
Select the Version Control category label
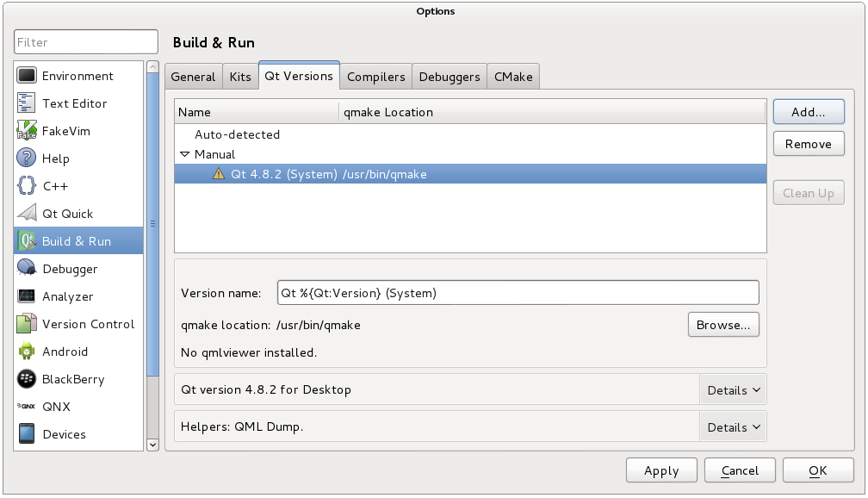pos(88,324)
